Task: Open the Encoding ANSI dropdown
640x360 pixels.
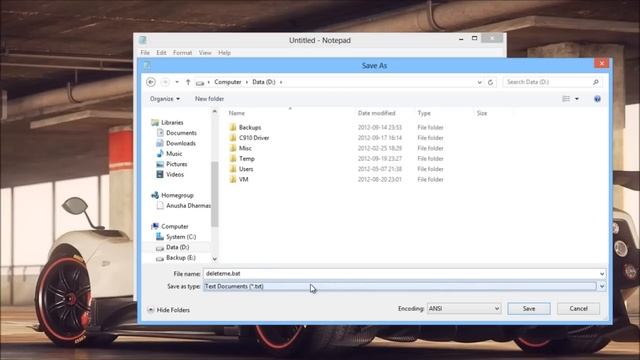Action: click(464, 309)
